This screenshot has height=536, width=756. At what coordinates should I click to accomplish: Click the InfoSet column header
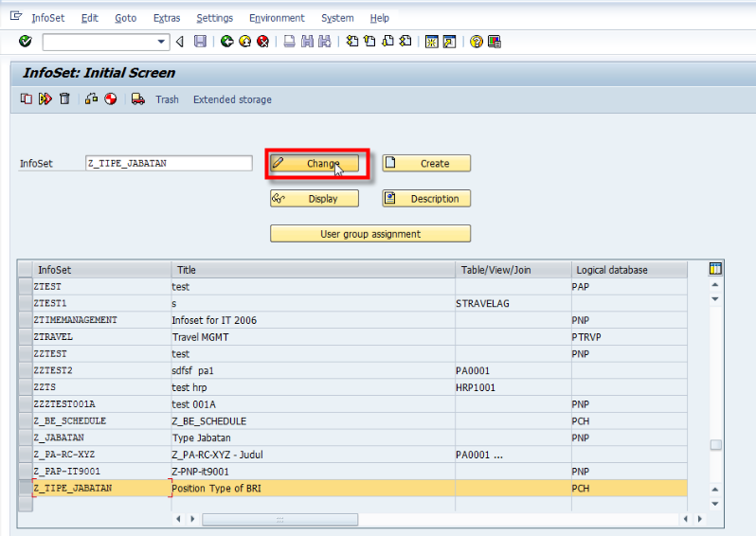click(x=101, y=270)
